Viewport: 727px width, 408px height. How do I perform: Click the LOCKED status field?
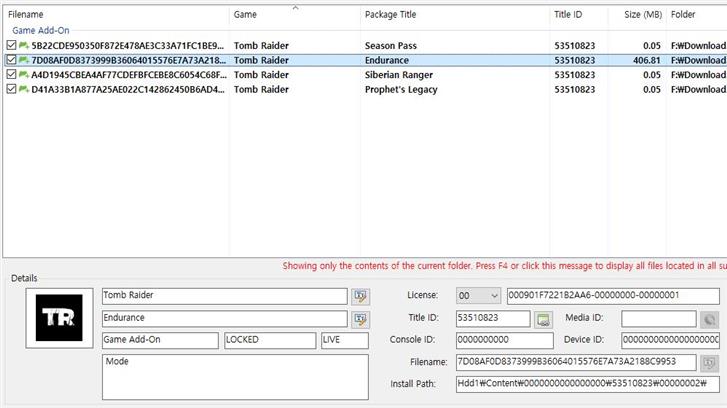270,340
